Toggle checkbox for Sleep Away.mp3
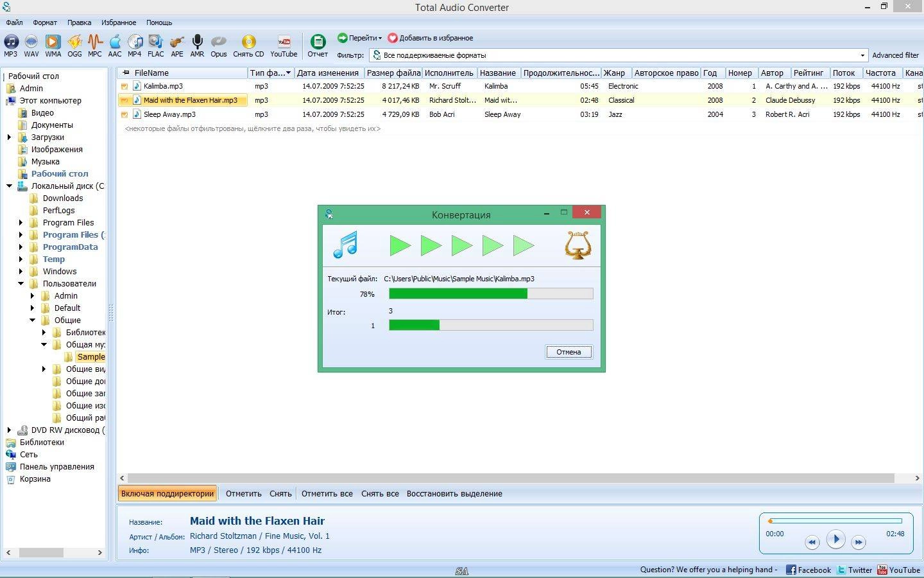 coord(124,114)
